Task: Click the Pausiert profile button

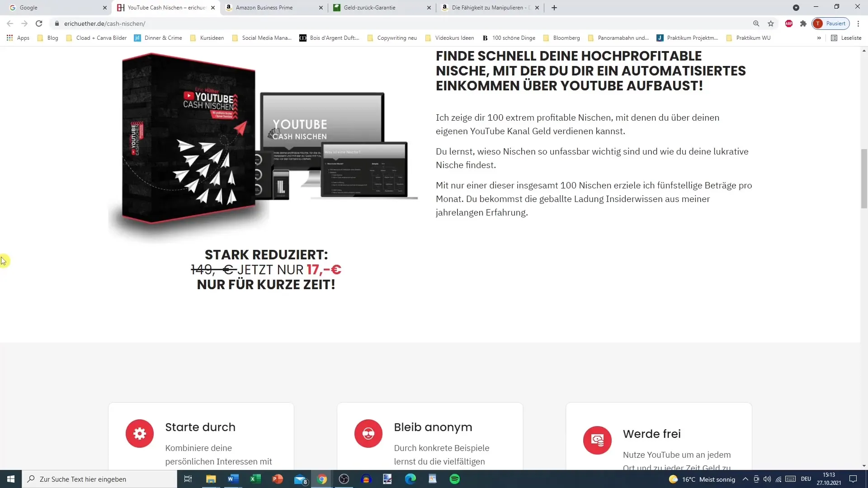Action: point(831,23)
